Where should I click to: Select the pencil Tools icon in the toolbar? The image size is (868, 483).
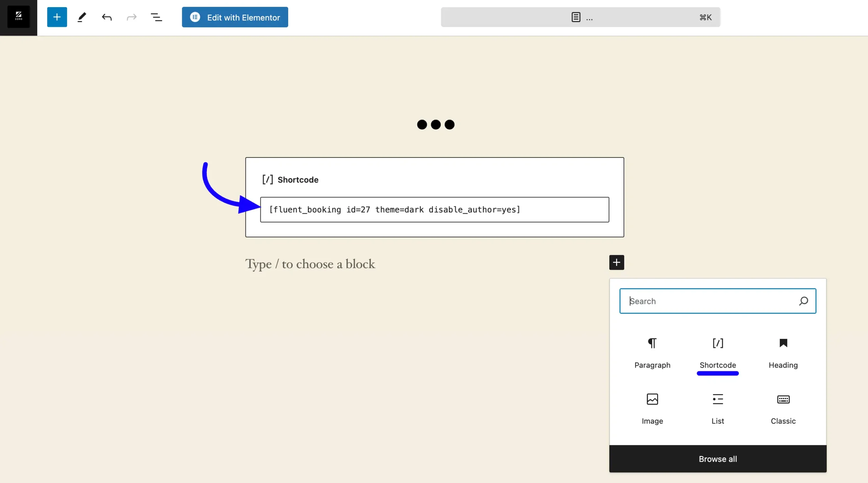[82, 17]
